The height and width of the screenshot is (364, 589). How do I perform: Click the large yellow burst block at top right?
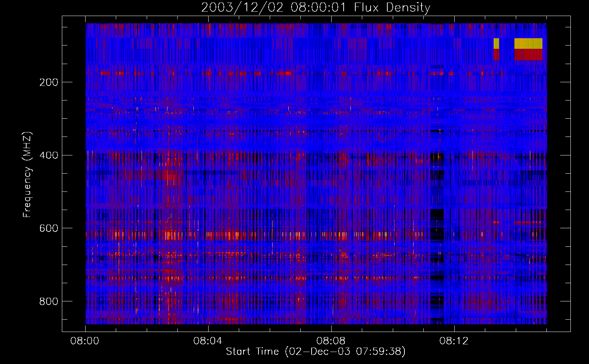(x=528, y=43)
